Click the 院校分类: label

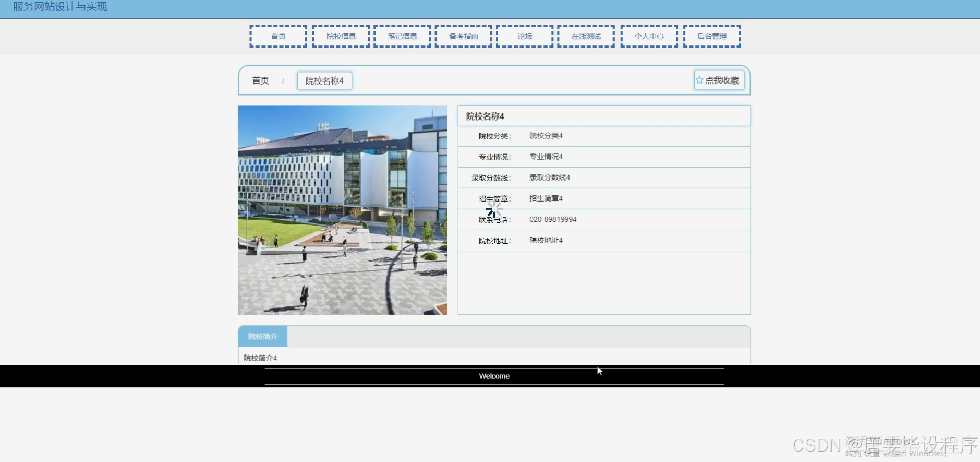(x=495, y=136)
